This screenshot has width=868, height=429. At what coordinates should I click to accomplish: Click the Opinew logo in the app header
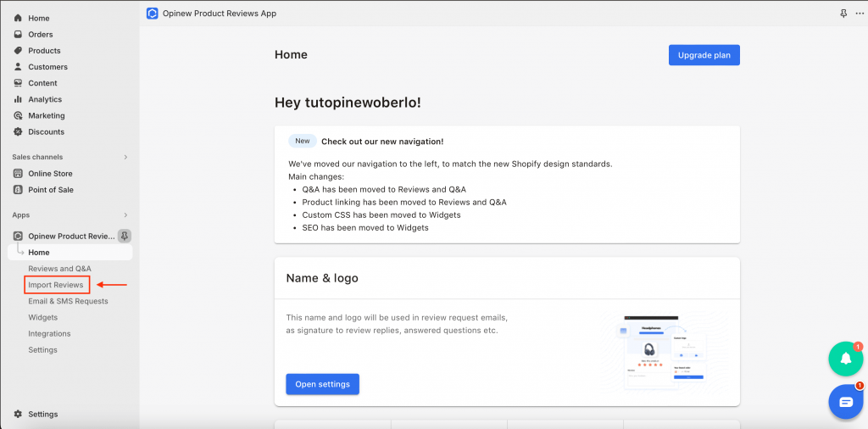pos(153,14)
